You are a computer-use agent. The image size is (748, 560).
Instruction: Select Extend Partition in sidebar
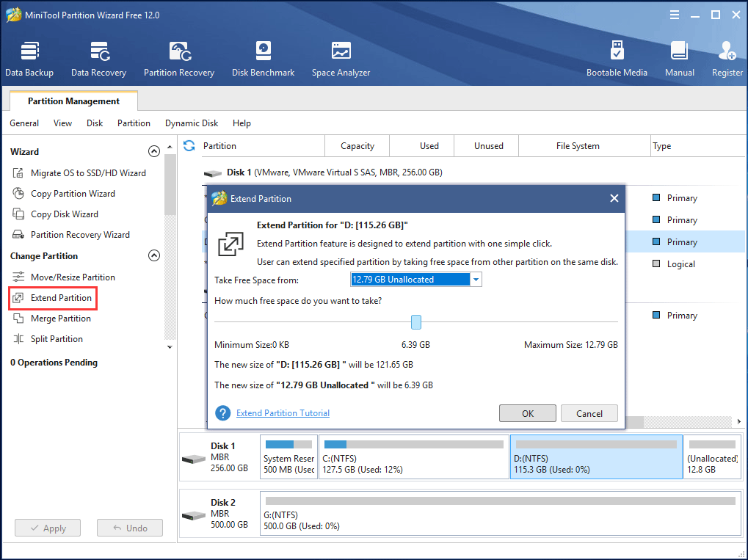(52, 298)
